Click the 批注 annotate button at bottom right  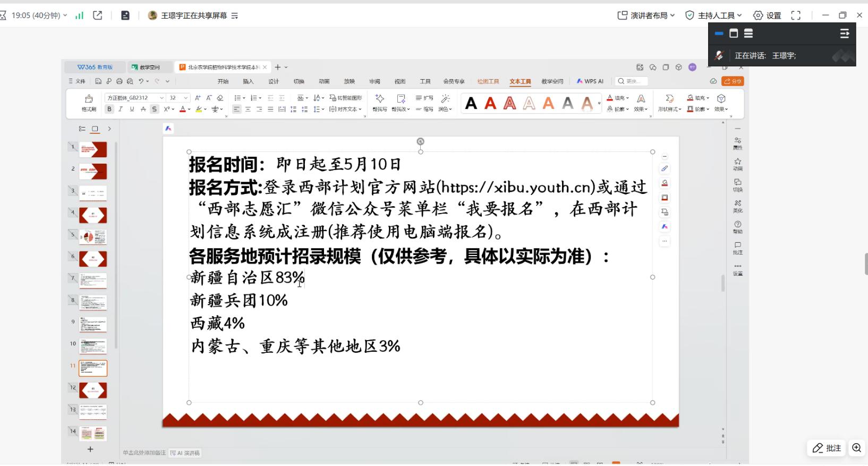(827, 448)
